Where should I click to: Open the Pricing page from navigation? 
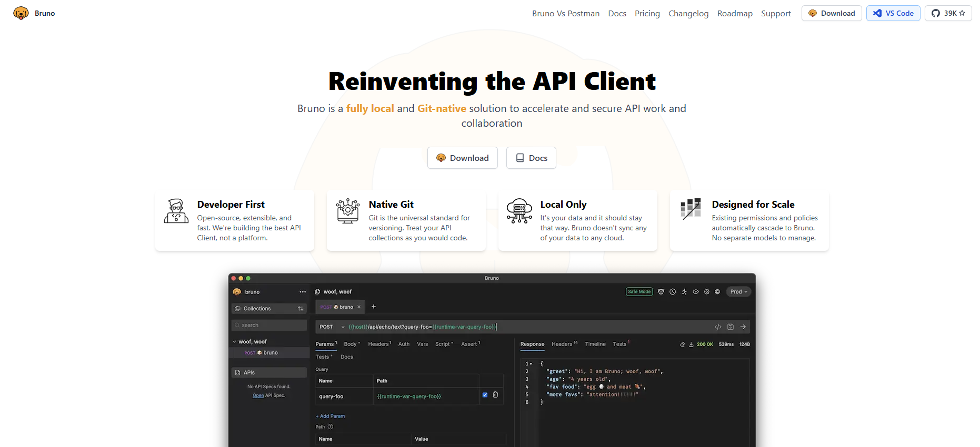point(647,13)
